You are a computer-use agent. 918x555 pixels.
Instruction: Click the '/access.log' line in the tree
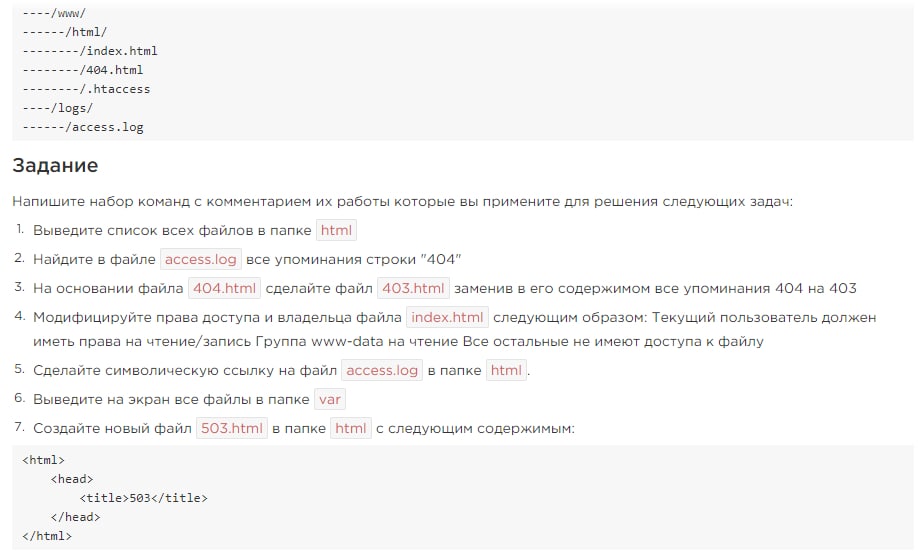click(83, 127)
